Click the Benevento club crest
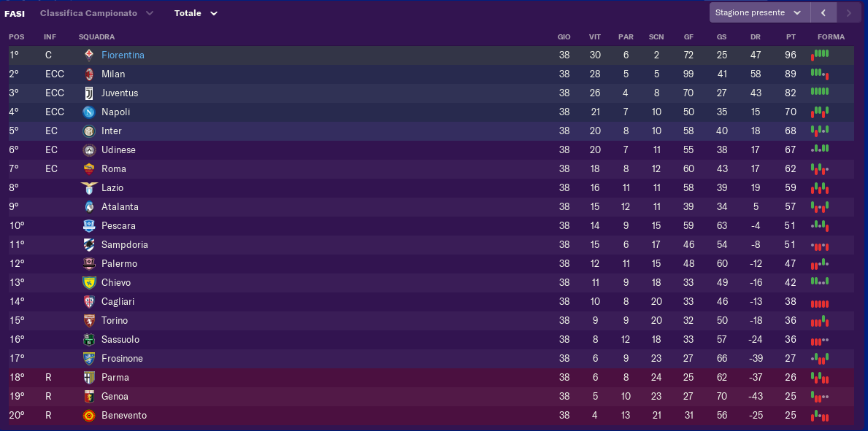The image size is (868, 431). (x=88, y=416)
